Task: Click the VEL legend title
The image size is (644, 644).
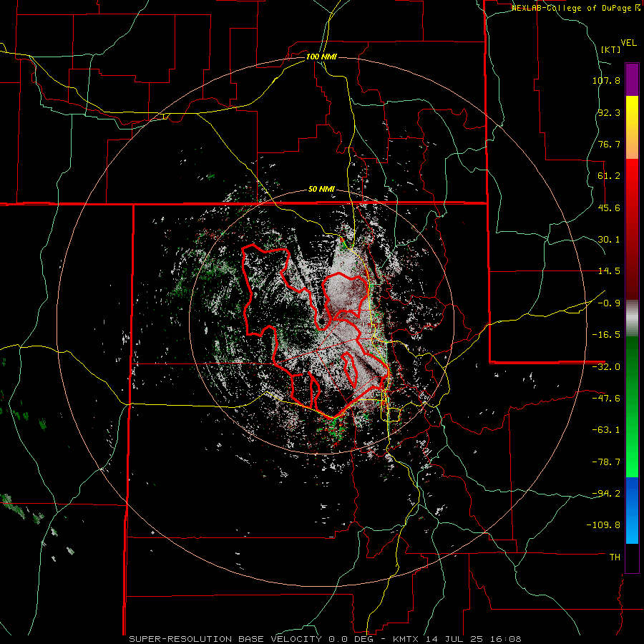Action: (628, 43)
